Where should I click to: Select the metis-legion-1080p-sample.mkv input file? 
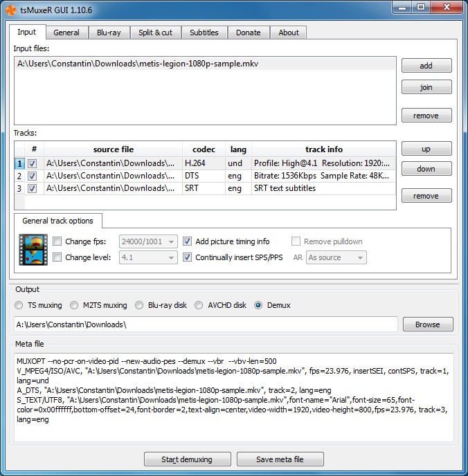click(x=206, y=64)
